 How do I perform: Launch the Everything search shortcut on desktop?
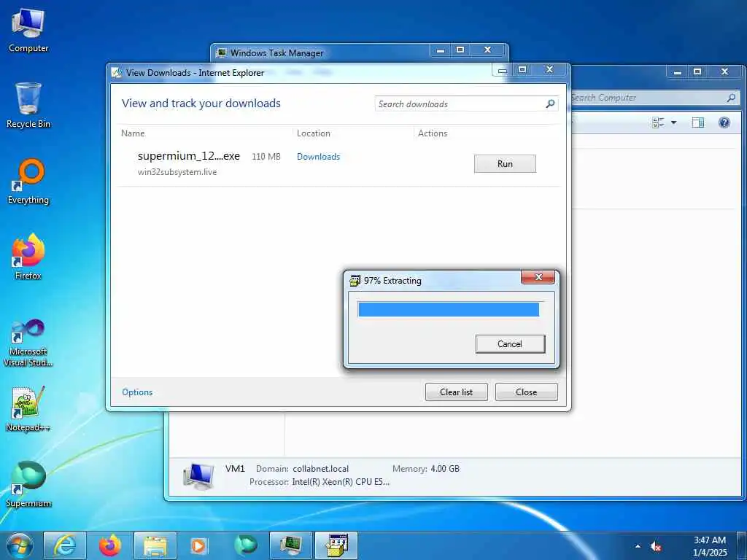[x=28, y=182]
